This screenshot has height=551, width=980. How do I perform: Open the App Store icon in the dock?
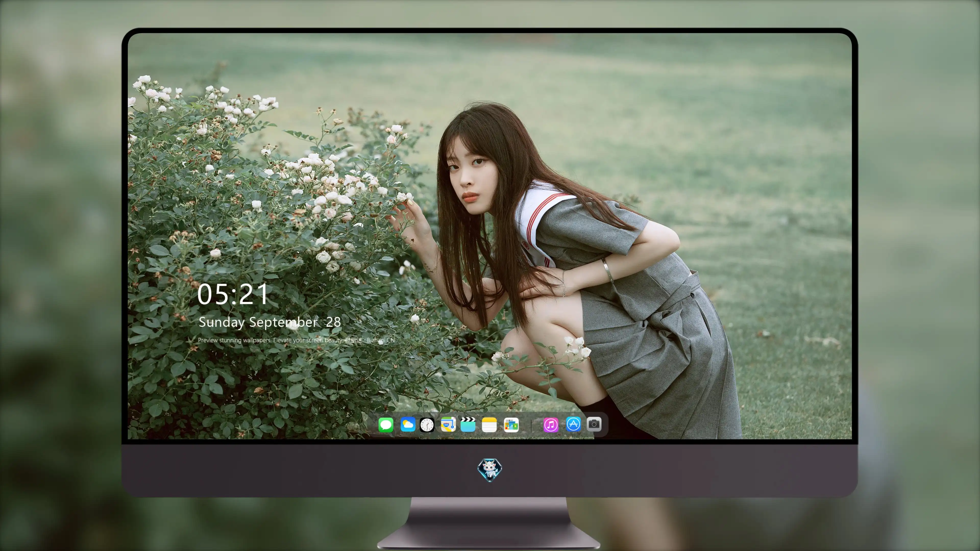pyautogui.click(x=573, y=424)
